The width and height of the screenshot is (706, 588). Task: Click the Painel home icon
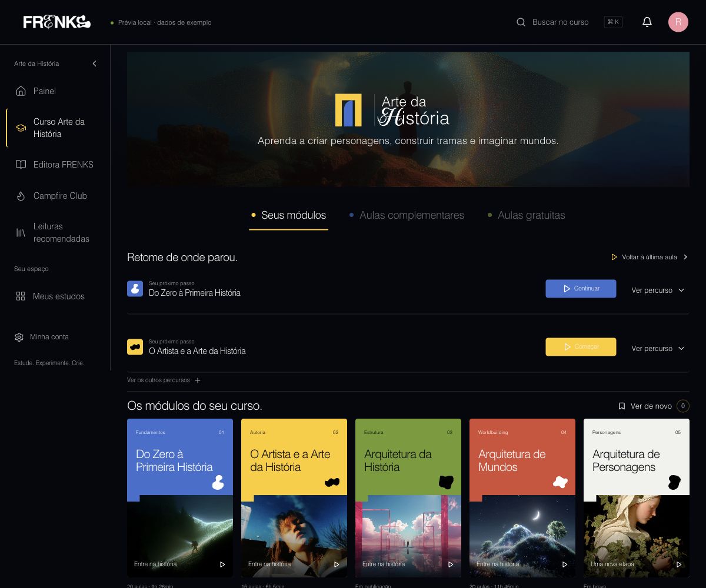pyautogui.click(x=21, y=91)
